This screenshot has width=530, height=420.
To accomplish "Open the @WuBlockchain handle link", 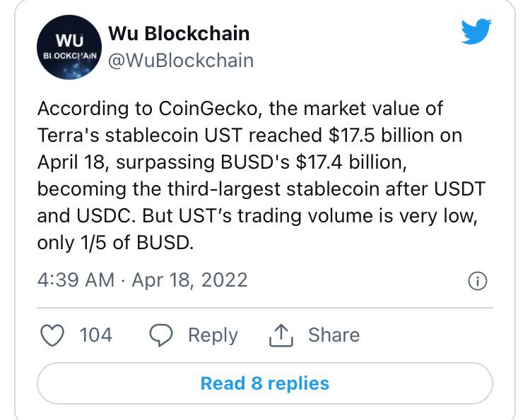I will pos(180,60).
